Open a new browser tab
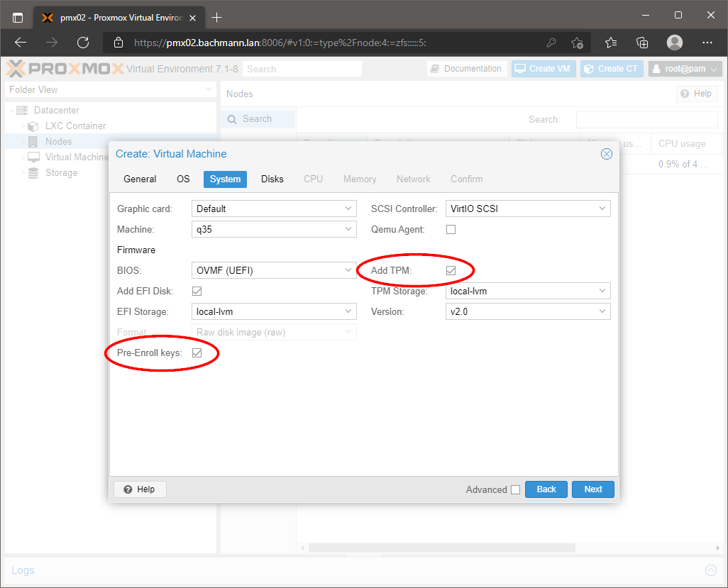The height and width of the screenshot is (588, 728). (x=217, y=18)
